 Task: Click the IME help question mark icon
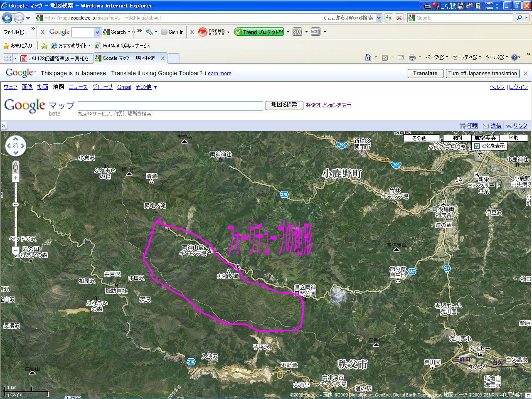(x=478, y=5)
